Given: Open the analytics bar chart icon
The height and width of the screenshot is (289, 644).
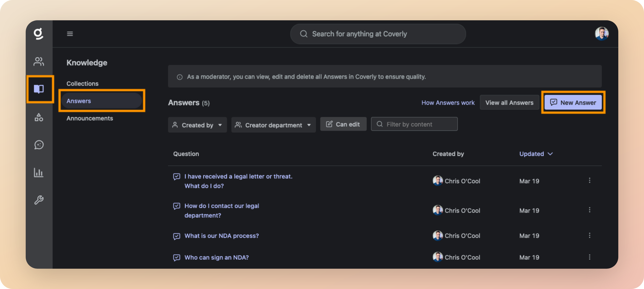Looking at the screenshot, I should point(39,172).
